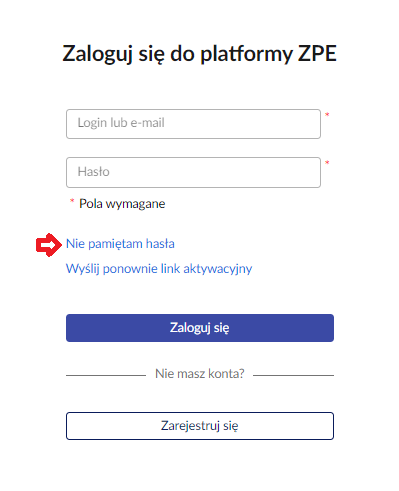Click the Login lub e-mail placeholder text

pyautogui.click(x=121, y=123)
